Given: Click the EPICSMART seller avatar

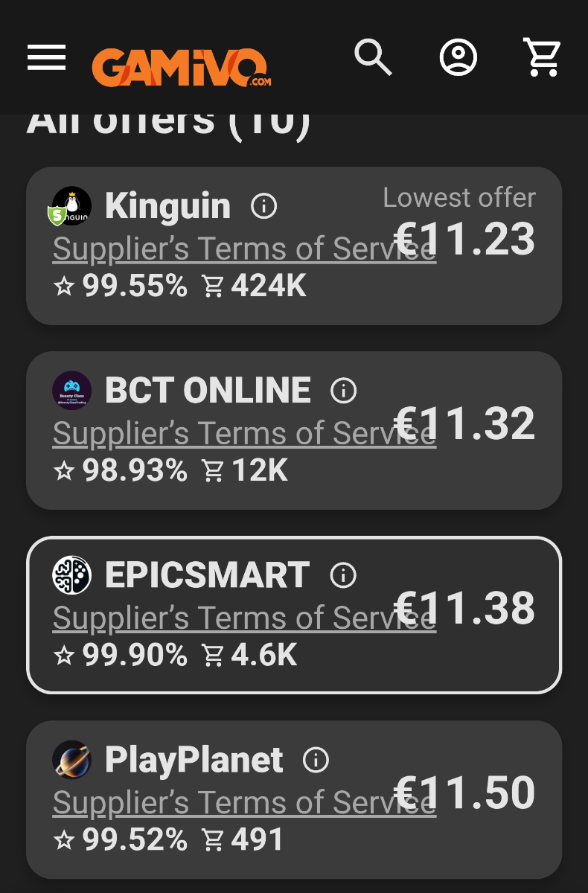Looking at the screenshot, I should [x=72, y=575].
